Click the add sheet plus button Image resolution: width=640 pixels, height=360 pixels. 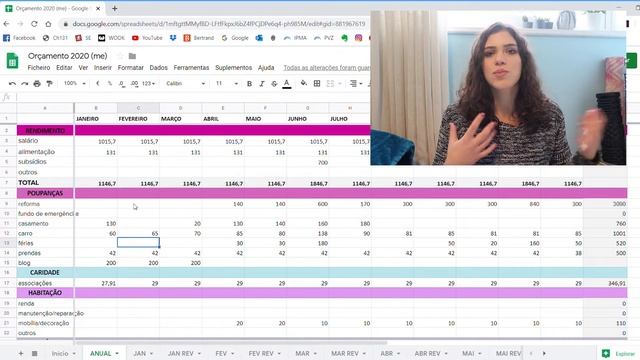tap(21, 353)
